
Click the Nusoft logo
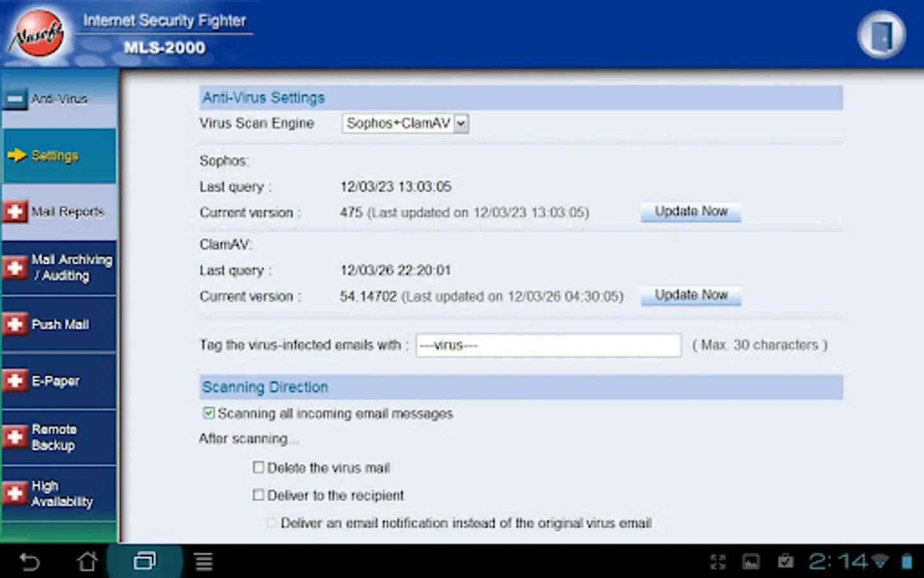coord(37,34)
